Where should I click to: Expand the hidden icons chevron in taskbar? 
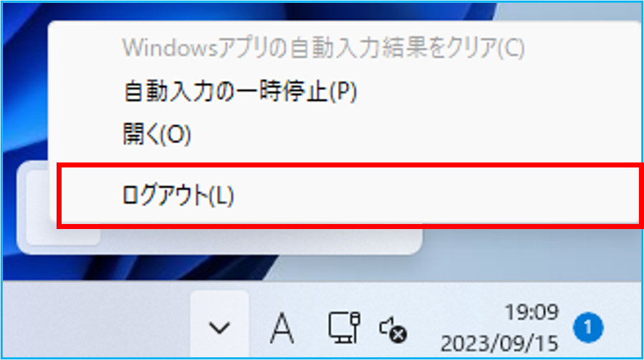[219, 328]
